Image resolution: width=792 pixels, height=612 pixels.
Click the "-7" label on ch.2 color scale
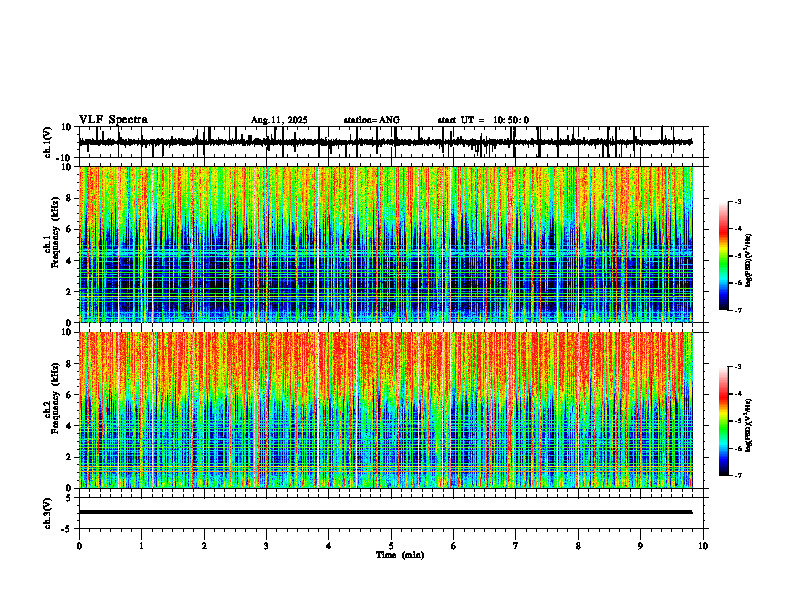(738, 476)
